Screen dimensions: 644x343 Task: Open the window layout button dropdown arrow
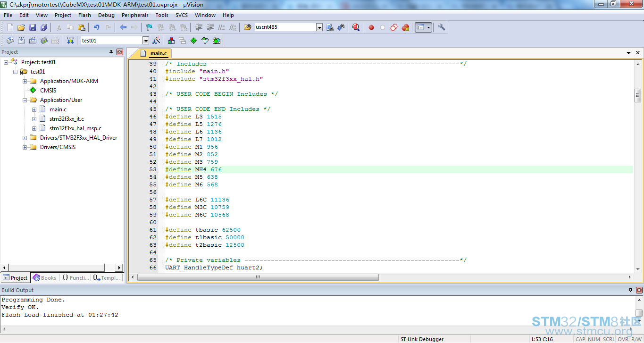(x=428, y=27)
